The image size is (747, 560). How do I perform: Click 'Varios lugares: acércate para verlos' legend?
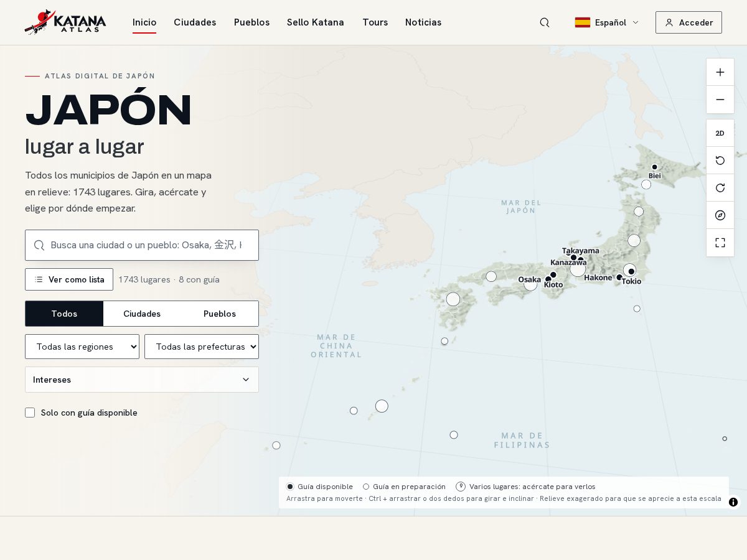click(x=525, y=487)
